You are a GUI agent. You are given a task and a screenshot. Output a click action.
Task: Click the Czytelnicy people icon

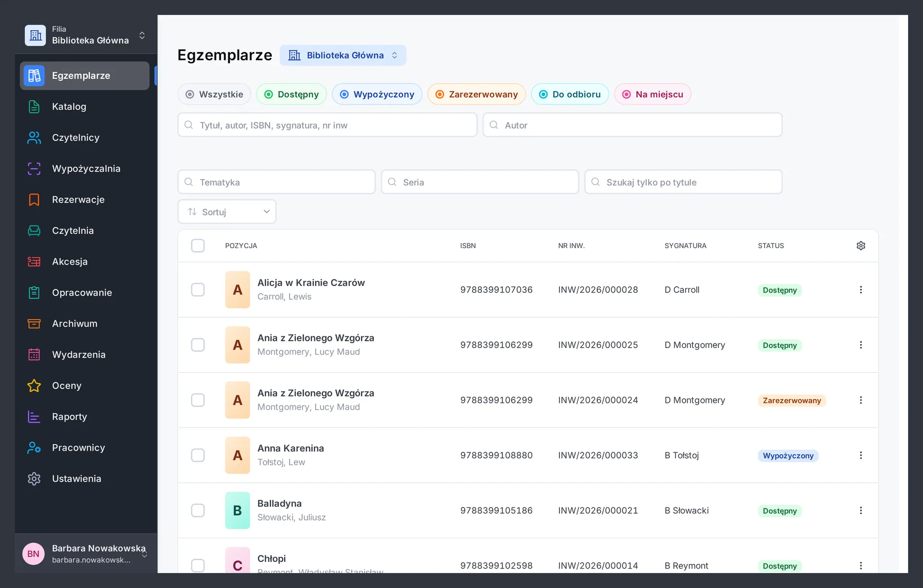click(34, 137)
